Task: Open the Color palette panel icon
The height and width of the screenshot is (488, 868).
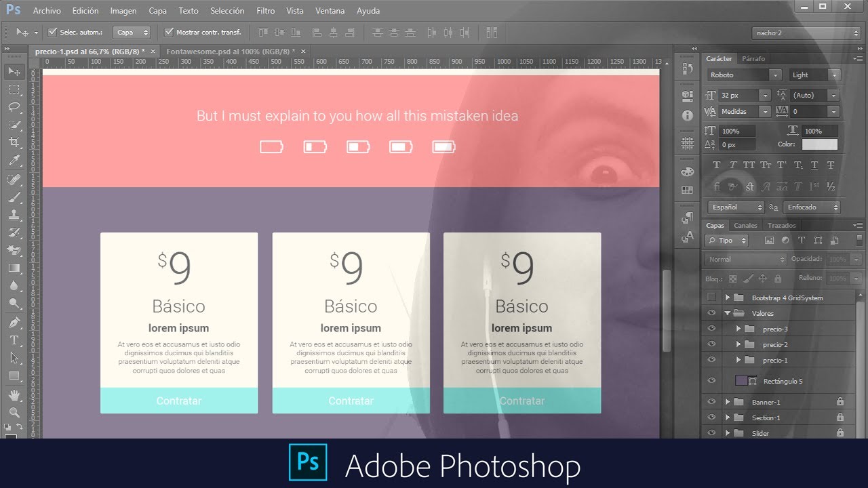Action: tap(687, 171)
